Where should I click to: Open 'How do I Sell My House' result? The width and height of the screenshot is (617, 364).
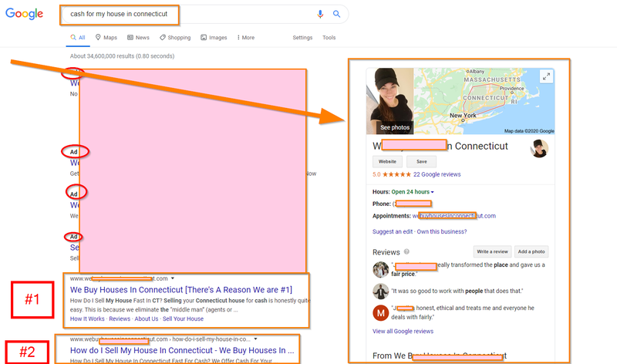coord(182,351)
